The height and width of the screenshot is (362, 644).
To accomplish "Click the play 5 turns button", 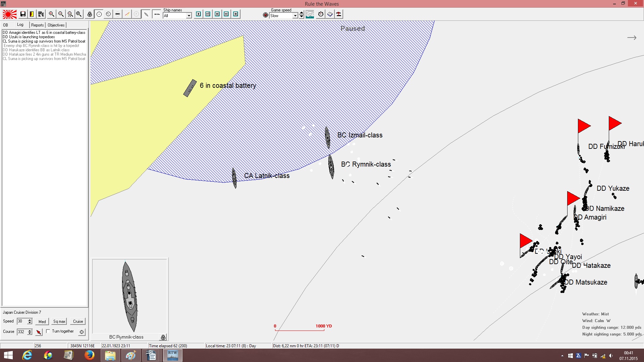I will [x=208, y=14].
